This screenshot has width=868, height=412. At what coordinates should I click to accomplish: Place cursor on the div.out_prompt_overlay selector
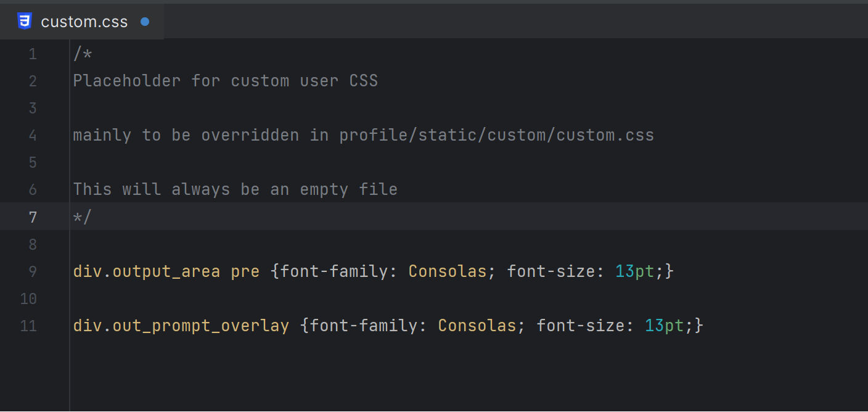181,326
